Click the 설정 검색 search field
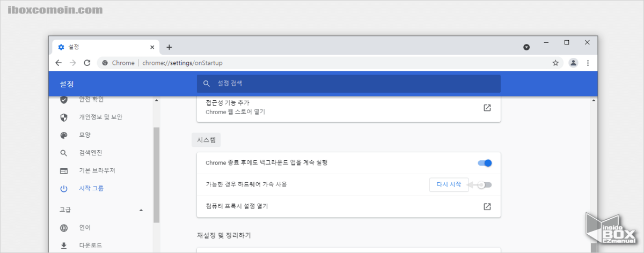 pyautogui.click(x=349, y=84)
